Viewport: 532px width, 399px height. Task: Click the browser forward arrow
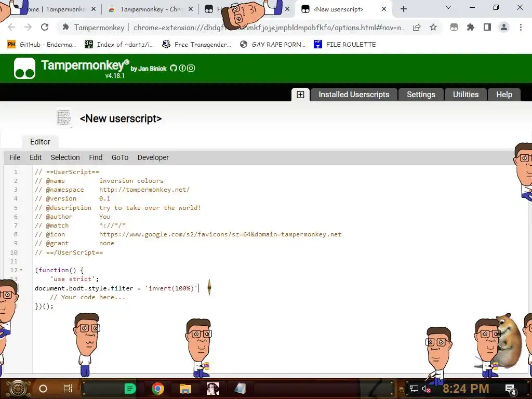click(28, 27)
